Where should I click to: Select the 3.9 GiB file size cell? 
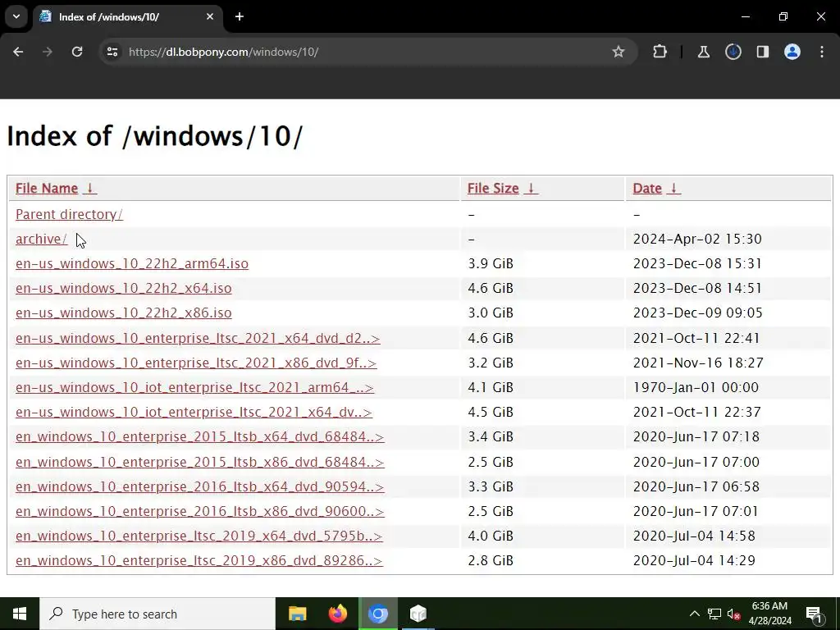491,263
